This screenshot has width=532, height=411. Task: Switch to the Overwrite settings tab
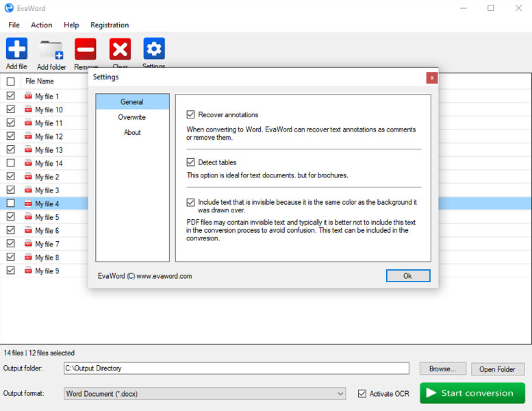coord(132,117)
